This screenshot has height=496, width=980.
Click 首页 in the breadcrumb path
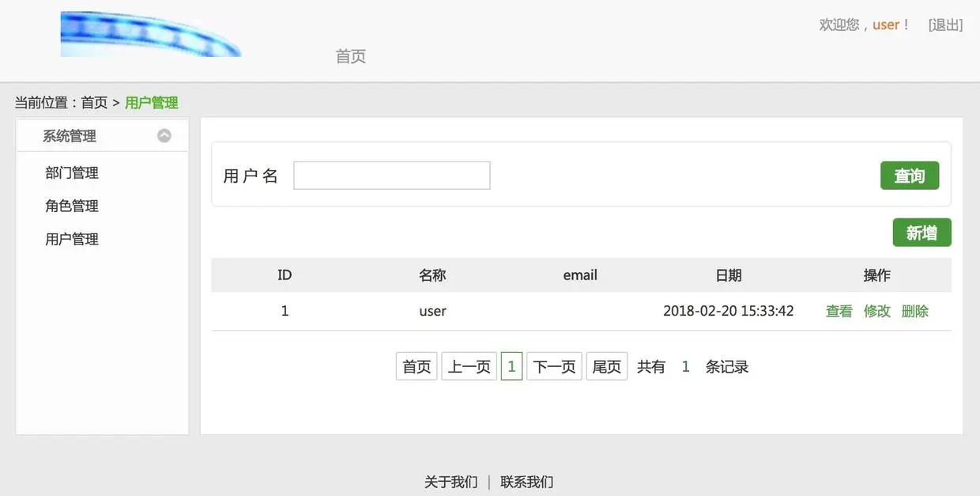pos(94,100)
